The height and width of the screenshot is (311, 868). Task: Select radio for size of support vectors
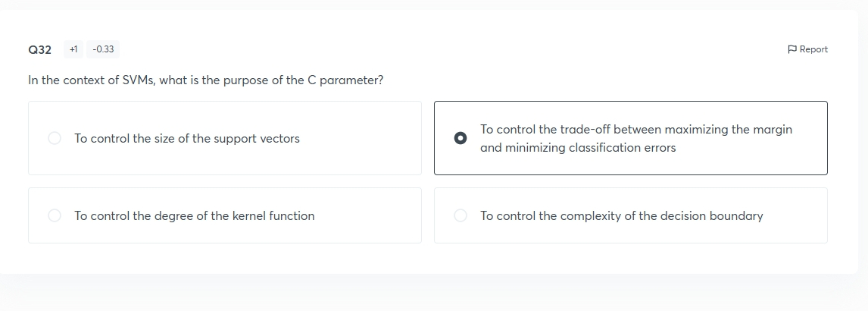tap(55, 138)
